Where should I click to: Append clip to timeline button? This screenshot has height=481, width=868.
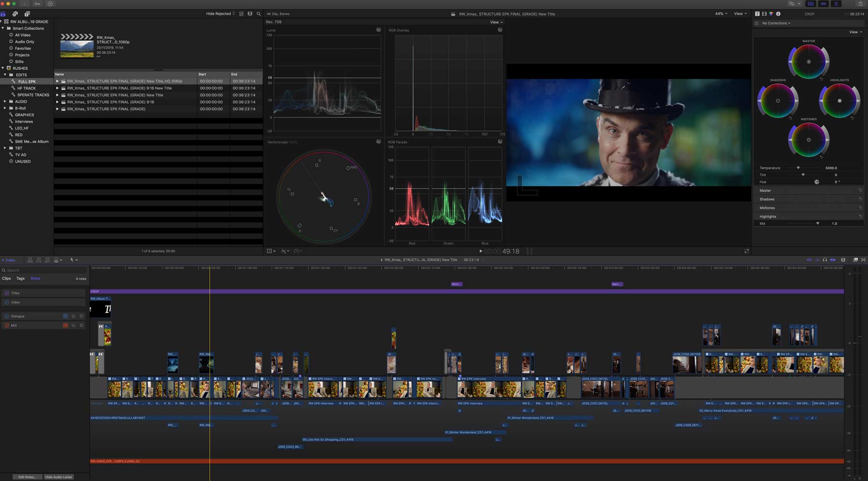pyautogui.click(x=47, y=260)
